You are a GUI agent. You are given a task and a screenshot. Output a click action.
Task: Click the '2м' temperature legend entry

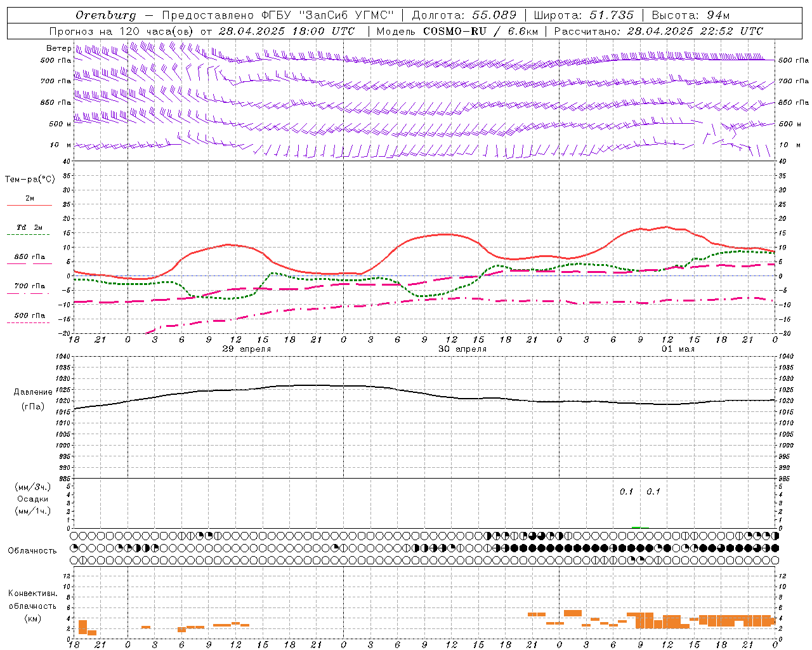[30, 198]
